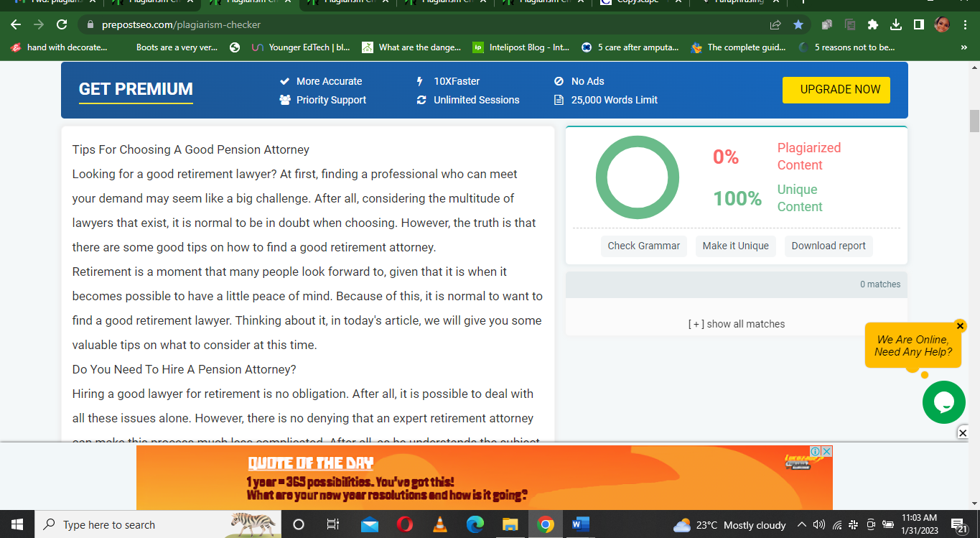Click the 'Priority Support' text

point(331,100)
